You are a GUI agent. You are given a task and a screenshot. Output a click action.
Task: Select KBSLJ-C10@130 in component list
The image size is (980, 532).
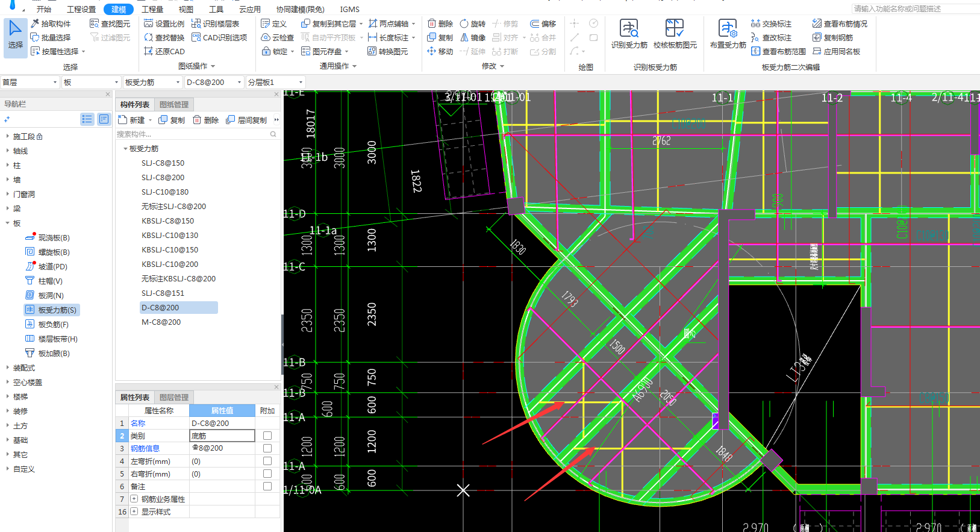pos(170,235)
